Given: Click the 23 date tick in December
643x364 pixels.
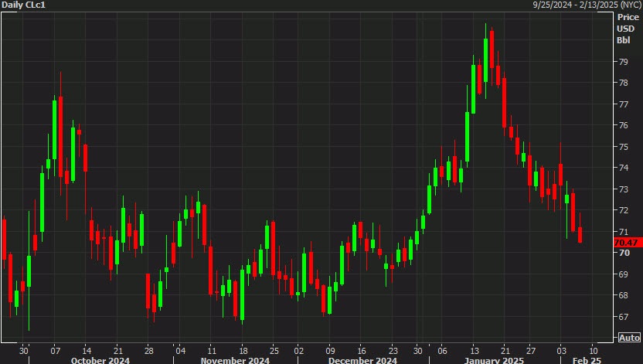Looking at the screenshot, I should pyautogui.click(x=393, y=351).
